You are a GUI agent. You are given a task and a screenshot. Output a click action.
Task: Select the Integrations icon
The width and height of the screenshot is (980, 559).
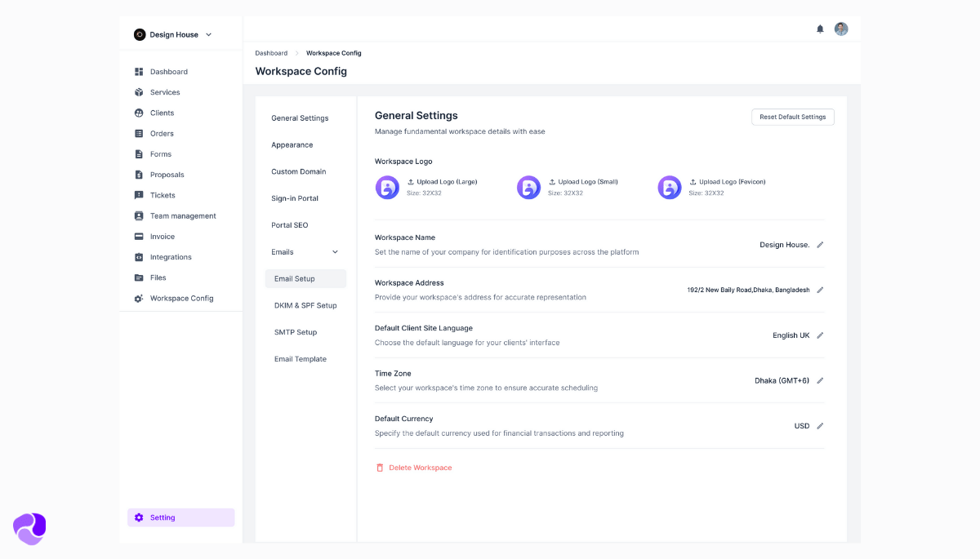point(140,256)
